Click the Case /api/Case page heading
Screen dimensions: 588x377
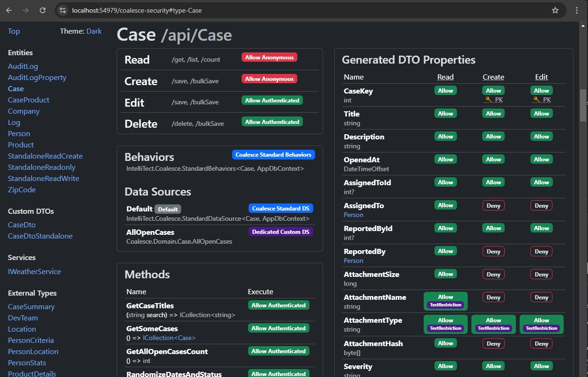[174, 35]
